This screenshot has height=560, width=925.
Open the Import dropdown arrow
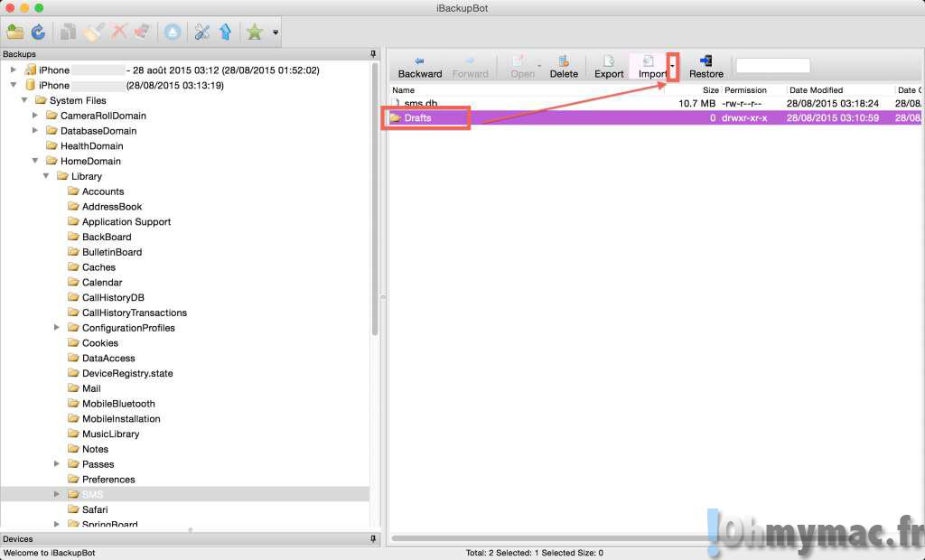[x=672, y=67]
